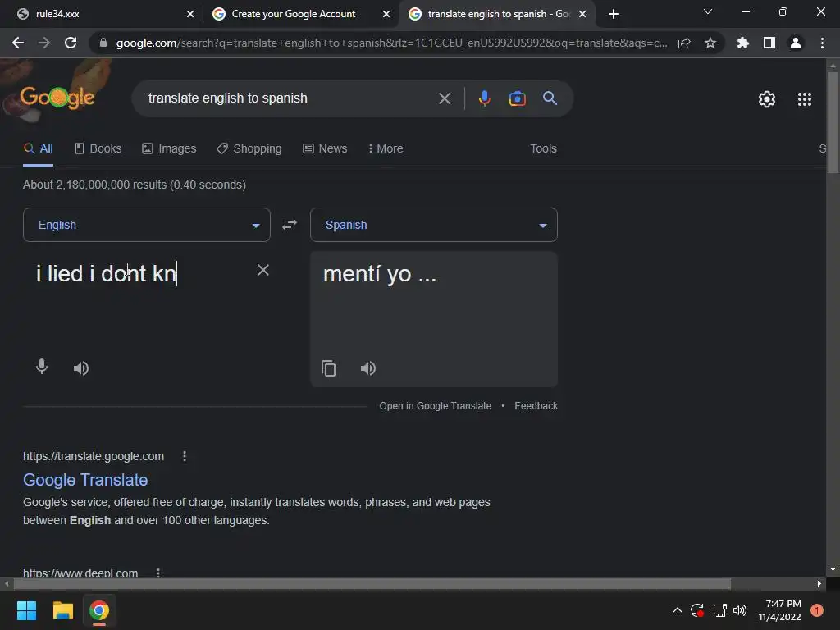Open the English source language dropdown

(x=146, y=225)
